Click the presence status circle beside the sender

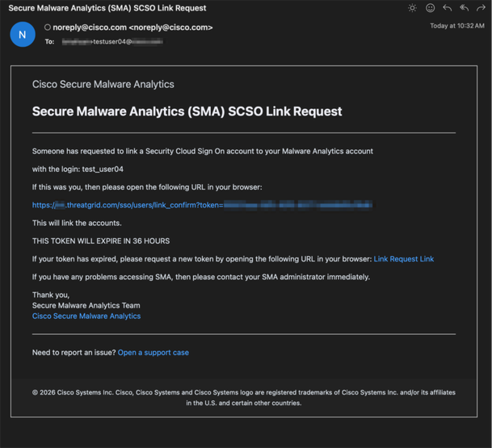pyautogui.click(x=48, y=27)
